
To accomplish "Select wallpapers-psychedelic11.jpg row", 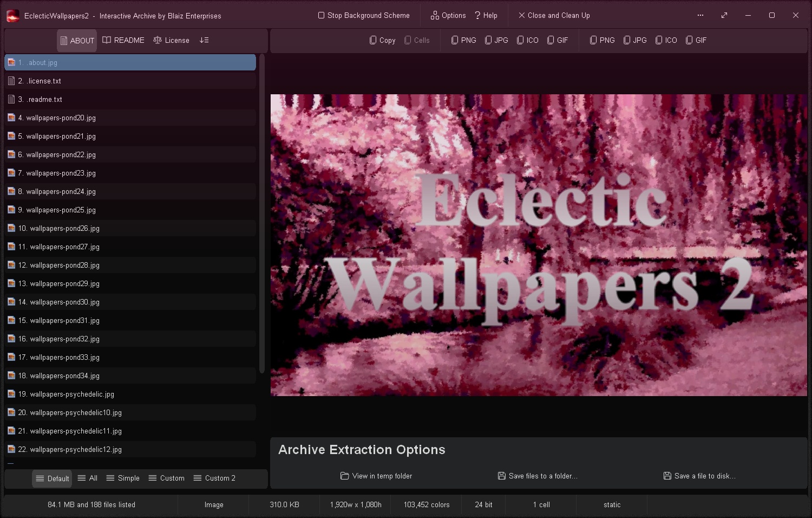I will click(x=130, y=431).
